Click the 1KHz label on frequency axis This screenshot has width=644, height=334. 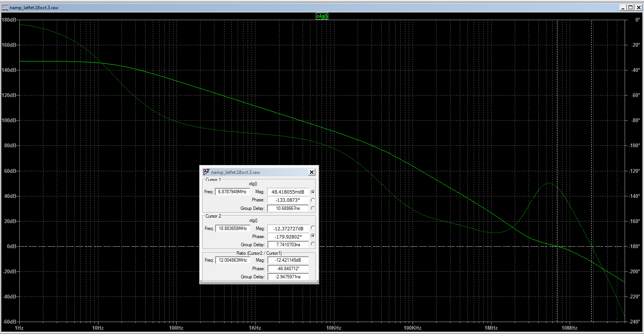click(x=255, y=328)
